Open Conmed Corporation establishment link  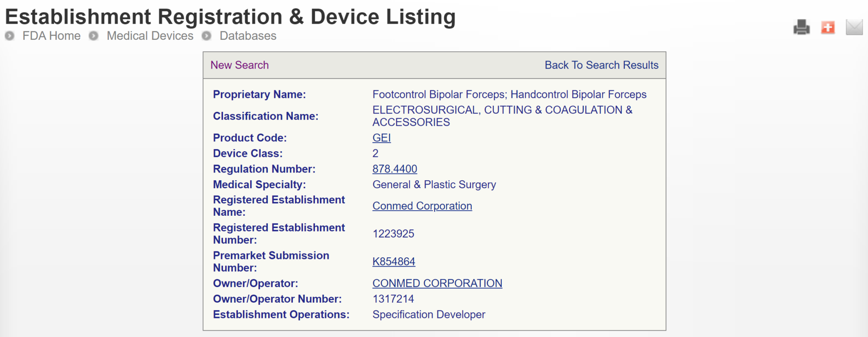[x=422, y=206]
